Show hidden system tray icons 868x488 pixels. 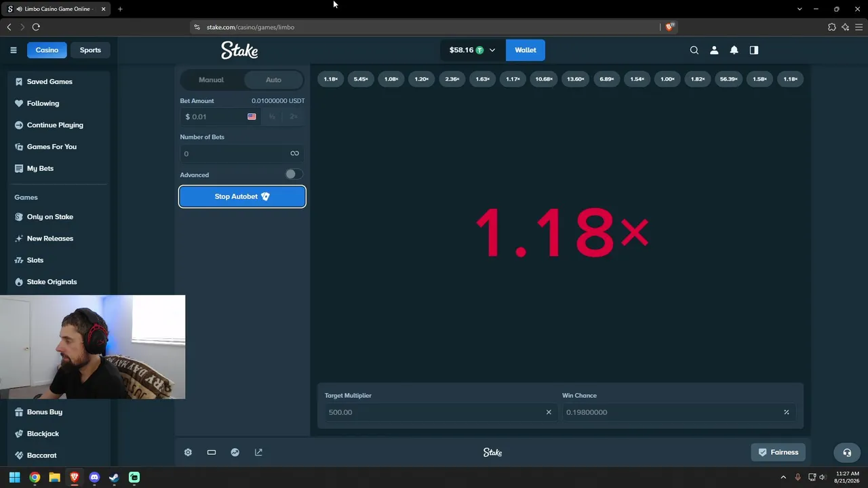(x=783, y=477)
